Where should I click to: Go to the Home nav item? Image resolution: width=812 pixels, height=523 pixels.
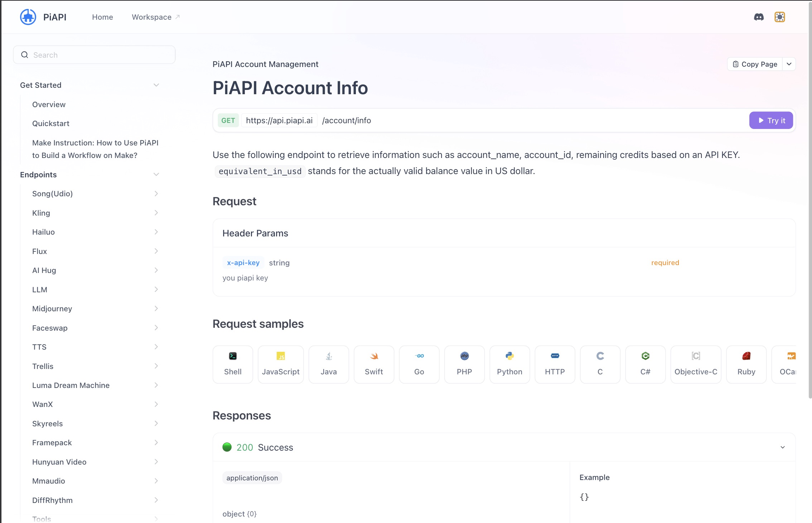pos(102,17)
